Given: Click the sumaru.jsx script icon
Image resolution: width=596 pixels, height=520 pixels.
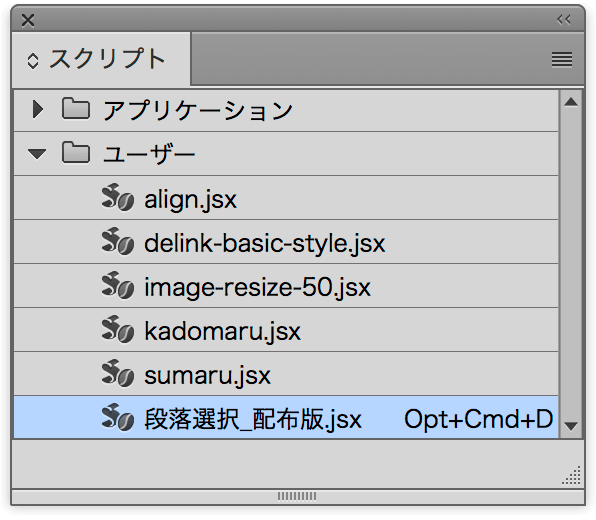Looking at the screenshot, I should [x=117, y=373].
